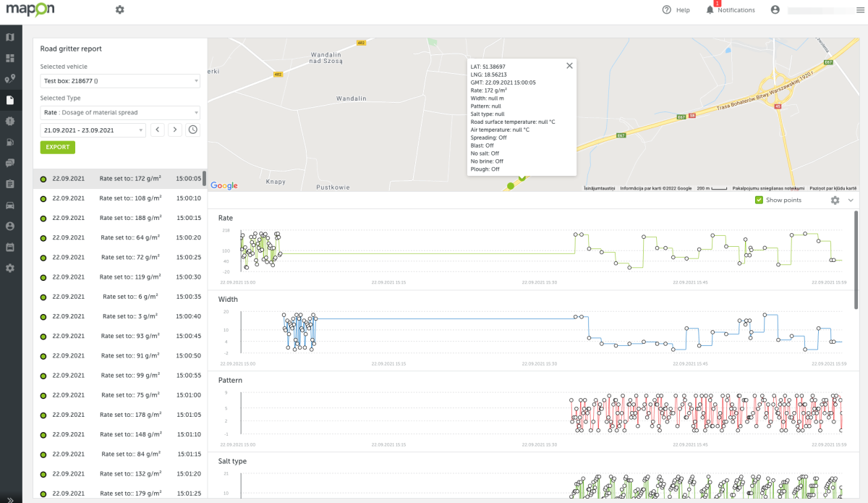Click the clock time-picker icon
Viewport: 868px width, 503px height.
[192, 130]
